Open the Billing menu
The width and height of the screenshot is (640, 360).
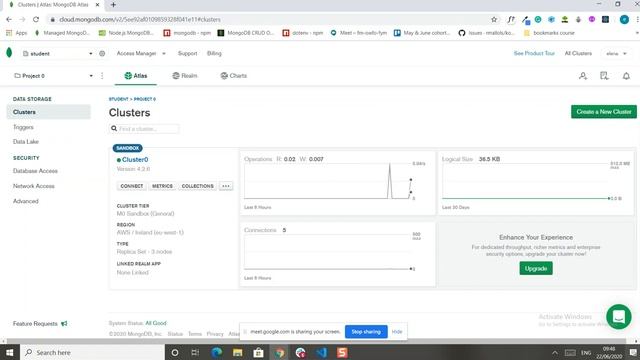[214, 53]
